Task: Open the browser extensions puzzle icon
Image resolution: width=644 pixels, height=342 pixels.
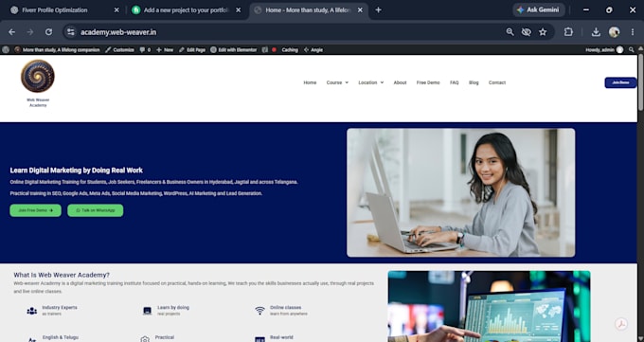Action: [x=568, y=32]
